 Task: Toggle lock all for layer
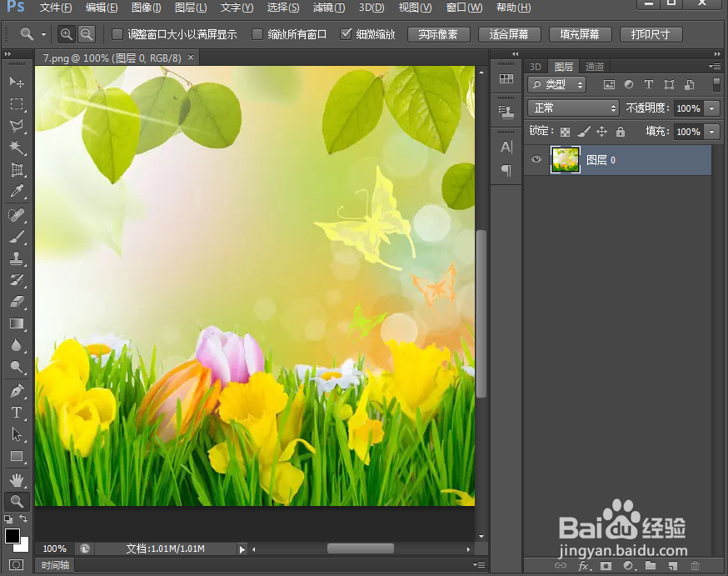click(621, 132)
